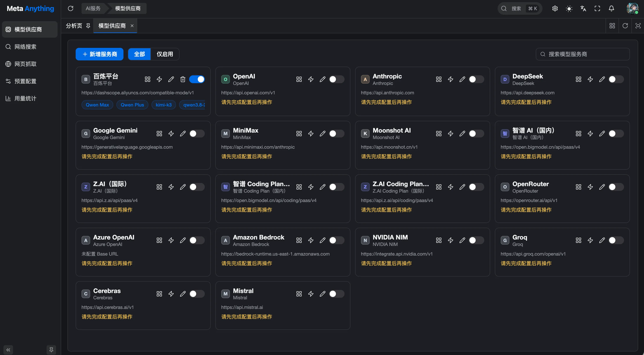This screenshot has height=355, width=644.
Task: Enable the DeepSeek provider switch
Action: [616, 79]
